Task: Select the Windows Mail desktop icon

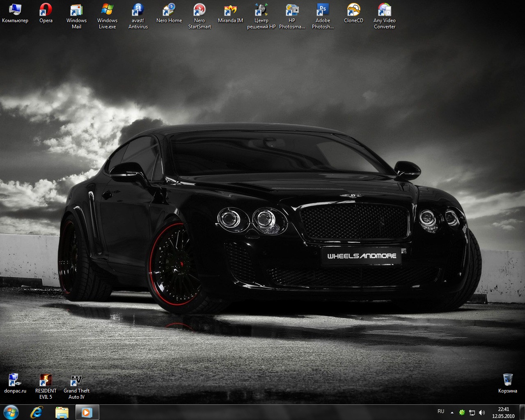Action: (x=77, y=16)
